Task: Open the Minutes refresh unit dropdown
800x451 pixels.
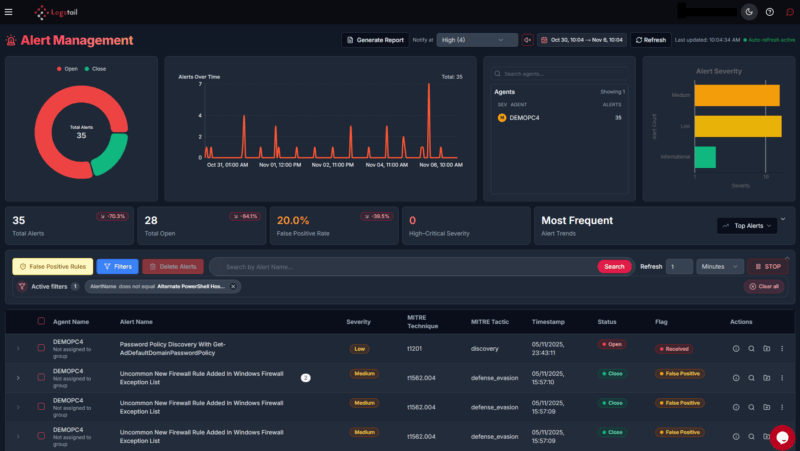Action: click(720, 267)
